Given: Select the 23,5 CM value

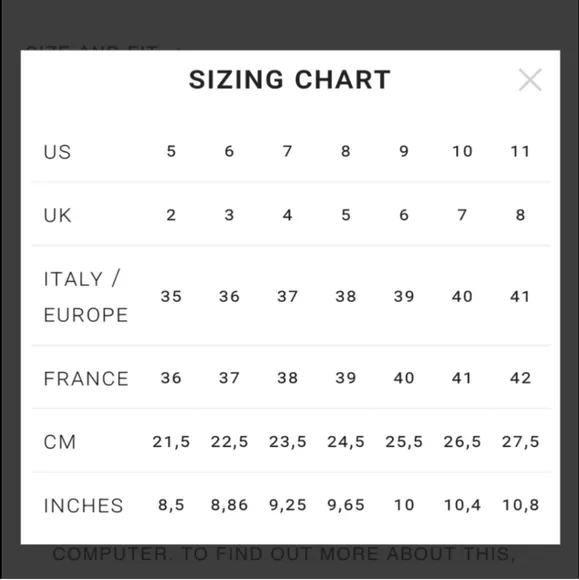Looking at the screenshot, I should click(287, 442).
